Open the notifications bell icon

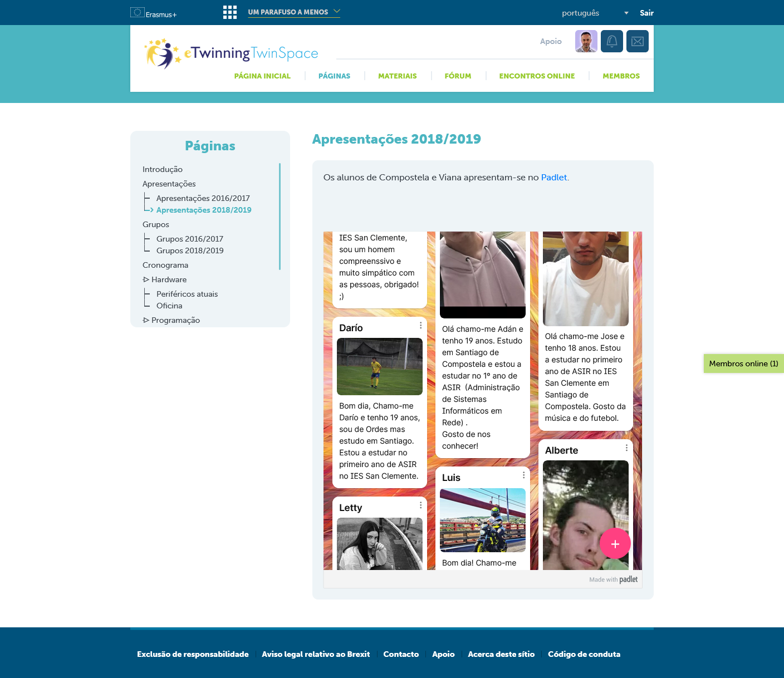612,41
